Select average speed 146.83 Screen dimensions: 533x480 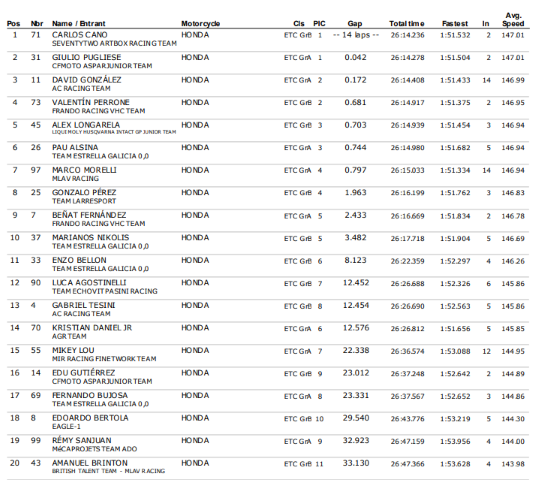click(x=513, y=193)
